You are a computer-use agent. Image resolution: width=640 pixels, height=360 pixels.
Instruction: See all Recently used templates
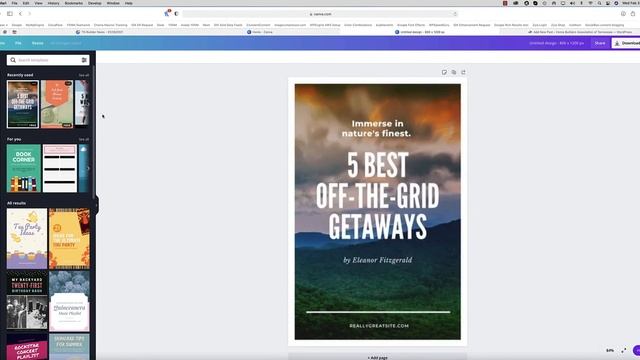[84, 76]
